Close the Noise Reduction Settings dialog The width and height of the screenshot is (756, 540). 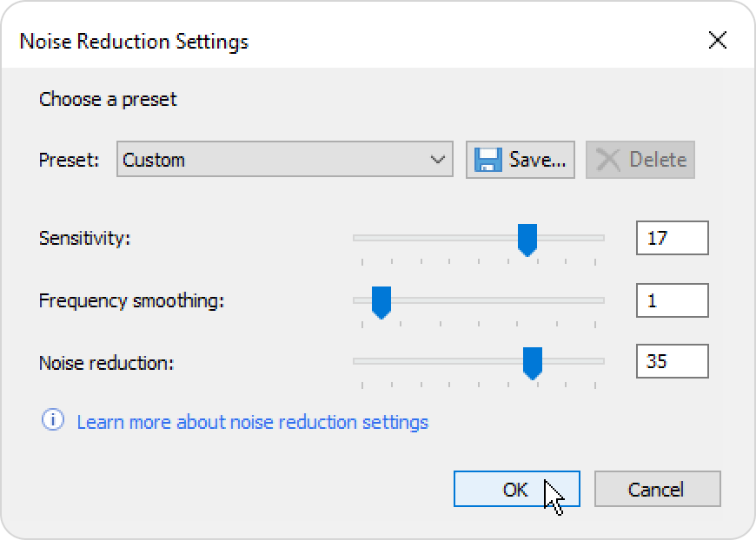pyautogui.click(x=718, y=40)
